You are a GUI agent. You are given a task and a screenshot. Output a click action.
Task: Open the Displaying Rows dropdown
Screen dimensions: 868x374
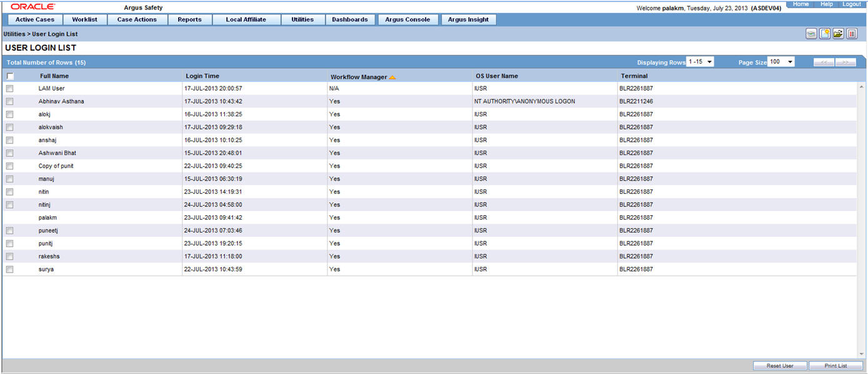point(710,62)
